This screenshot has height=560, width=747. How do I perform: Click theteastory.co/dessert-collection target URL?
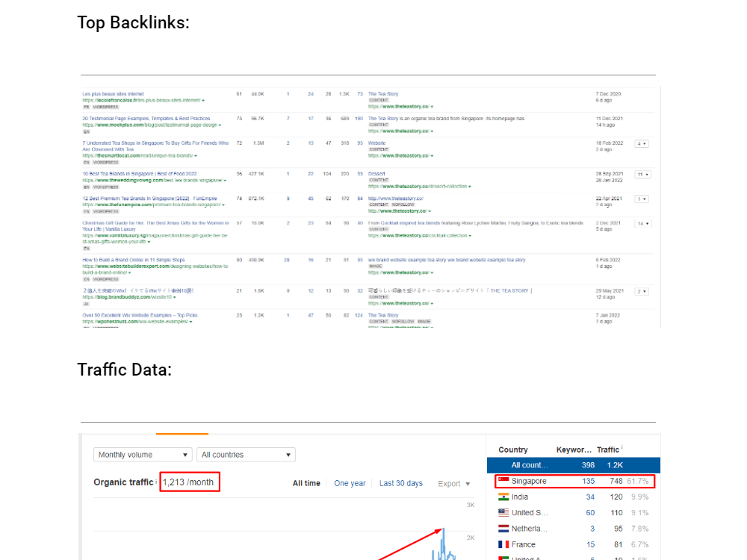(x=418, y=186)
